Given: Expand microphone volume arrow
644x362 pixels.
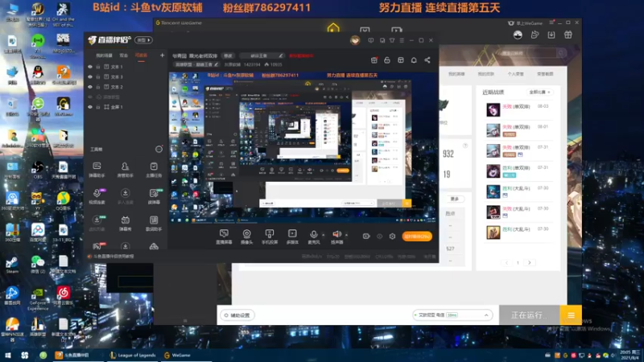Looking at the screenshot, I should pyautogui.click(x=324, y=235).
